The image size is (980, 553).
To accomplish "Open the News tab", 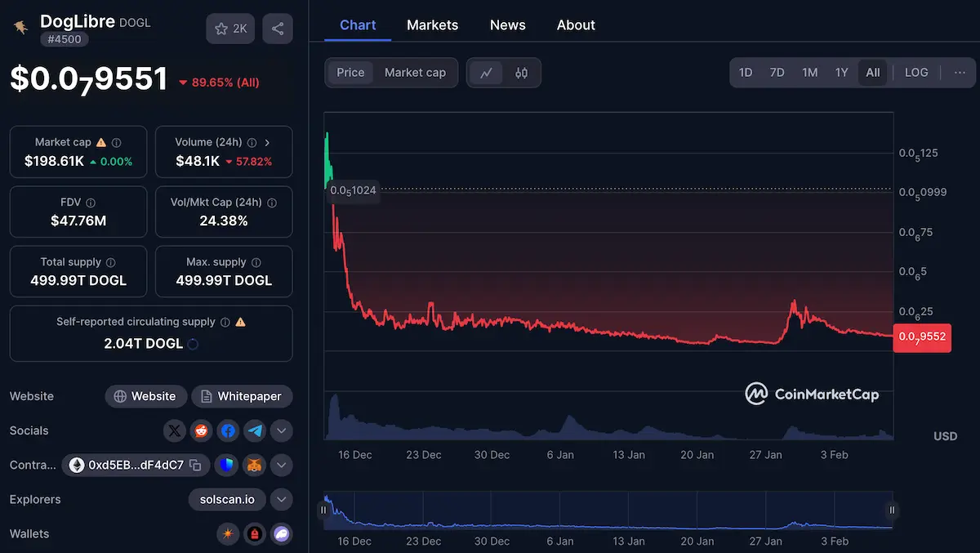I will (508, 25).
